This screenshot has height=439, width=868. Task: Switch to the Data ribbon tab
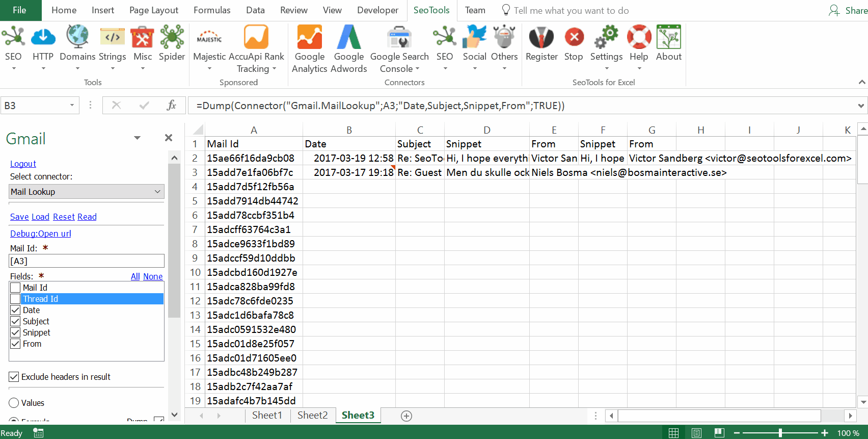(255, 10)
